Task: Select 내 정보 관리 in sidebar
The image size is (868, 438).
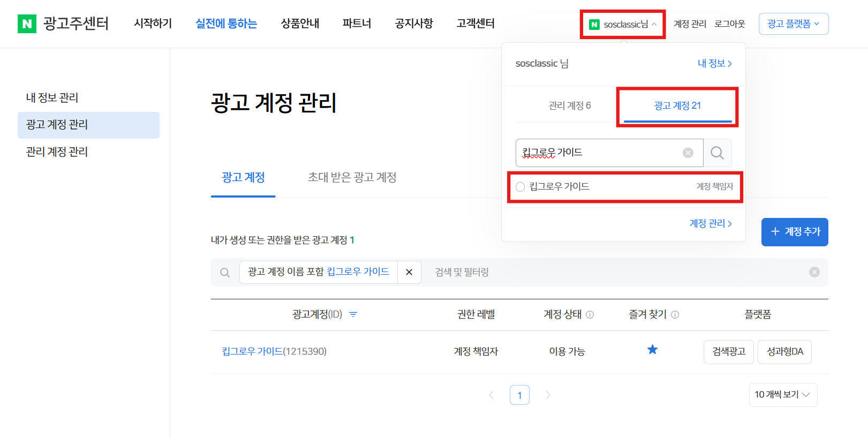Action: tap(88, 97)
